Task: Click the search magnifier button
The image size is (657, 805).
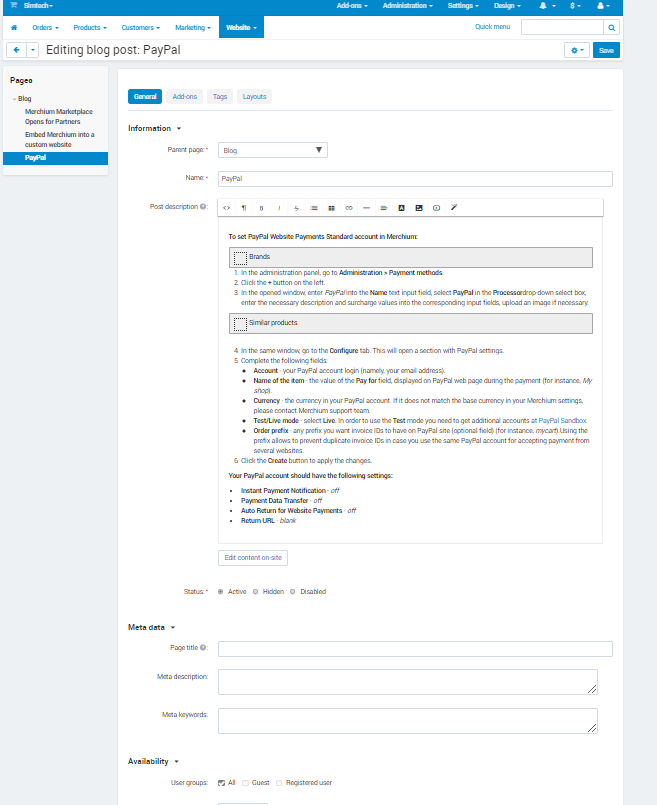Action: (611, 27)
